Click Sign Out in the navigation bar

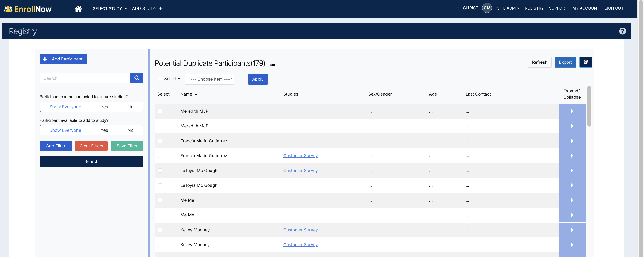click(x=614, y=8)
